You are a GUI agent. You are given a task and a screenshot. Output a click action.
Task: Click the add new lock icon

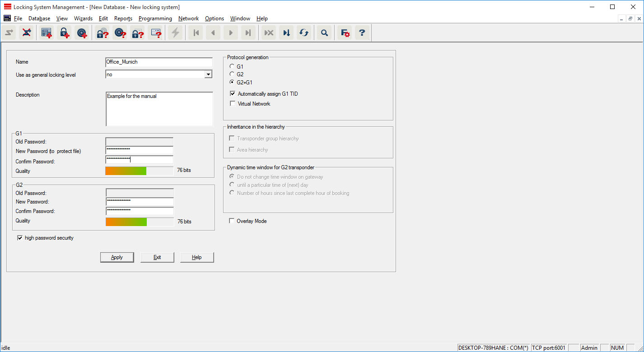point(65,32)
